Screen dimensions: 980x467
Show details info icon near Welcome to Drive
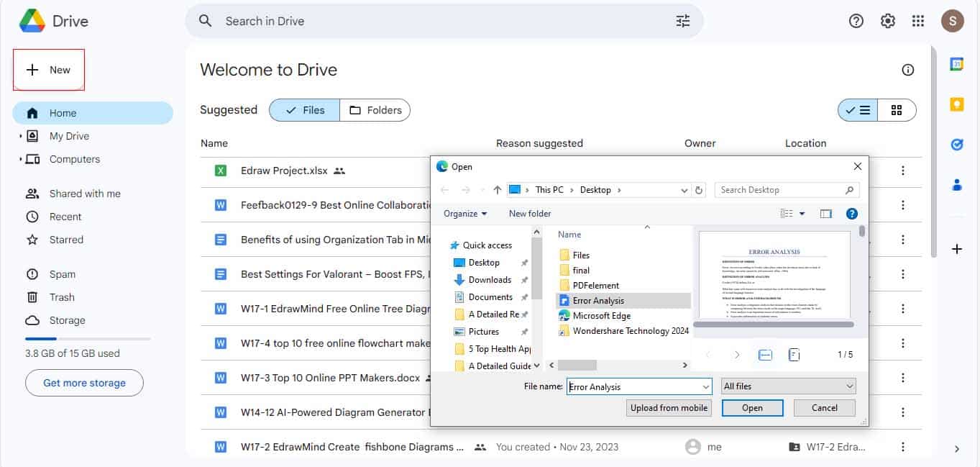pyautogui.click(x=908, y=70)
